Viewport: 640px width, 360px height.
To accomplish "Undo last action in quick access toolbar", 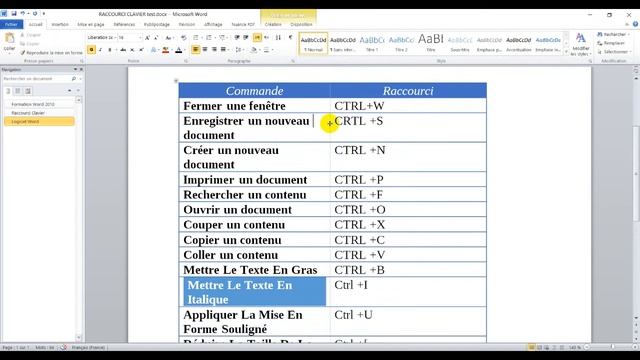I will [x=22, y=14].
